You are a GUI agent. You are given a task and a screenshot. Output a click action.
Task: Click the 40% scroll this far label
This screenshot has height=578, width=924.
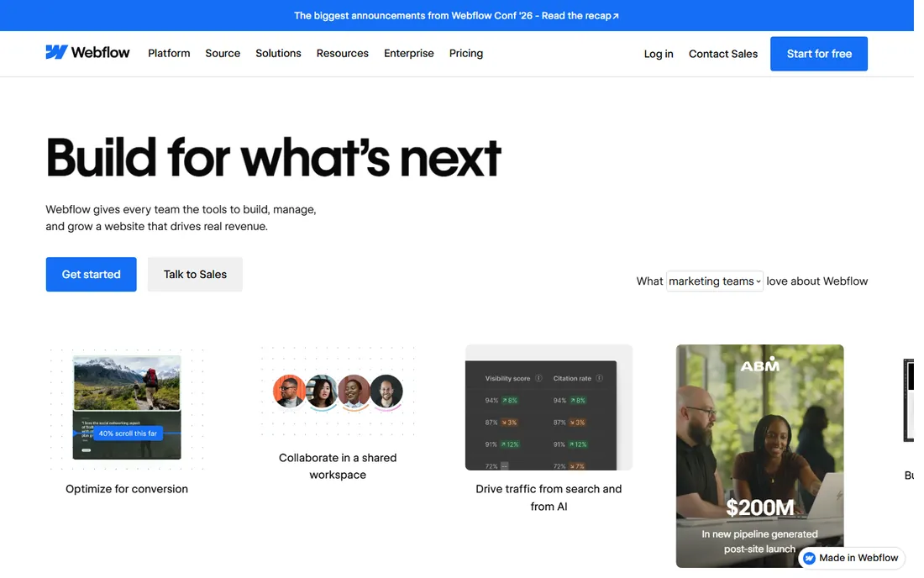pos(128,433)
